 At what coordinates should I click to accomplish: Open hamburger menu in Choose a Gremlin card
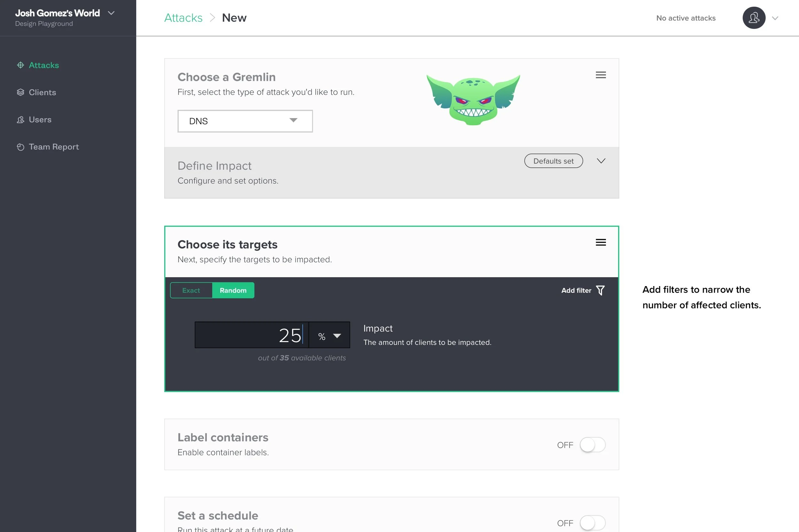click(600, 75)
